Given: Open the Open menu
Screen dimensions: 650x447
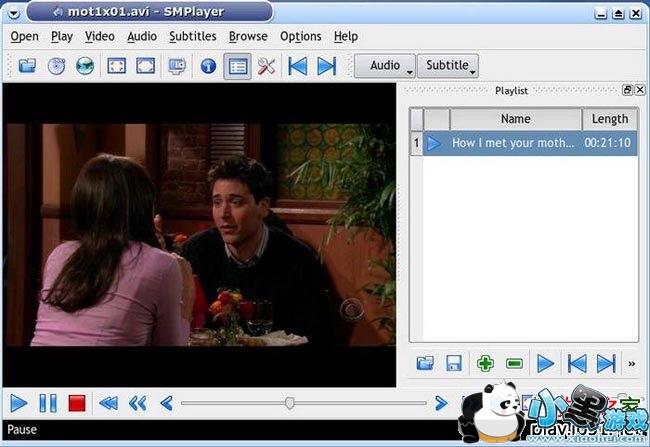Looking at the screenshot, I should tap(24, 36).
